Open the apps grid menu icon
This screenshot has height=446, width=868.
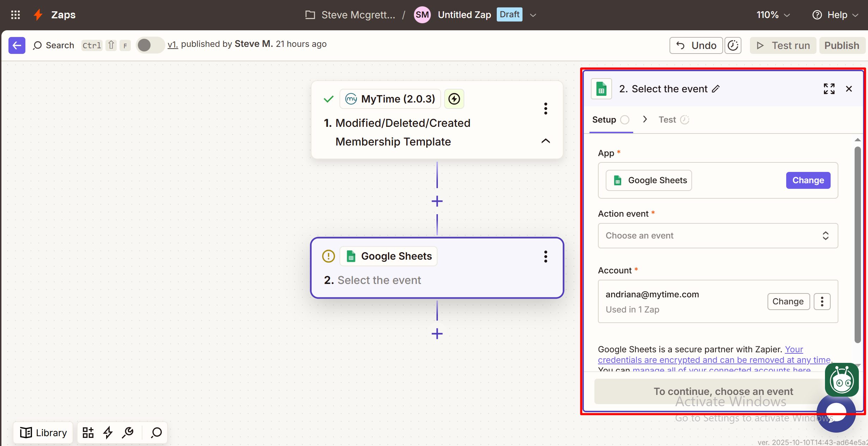coord(15,15)
